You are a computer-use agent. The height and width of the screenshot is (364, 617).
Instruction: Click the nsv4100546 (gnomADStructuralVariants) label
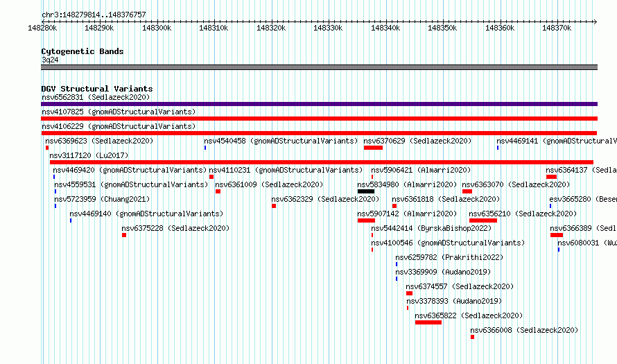click(x=448, y=243)
